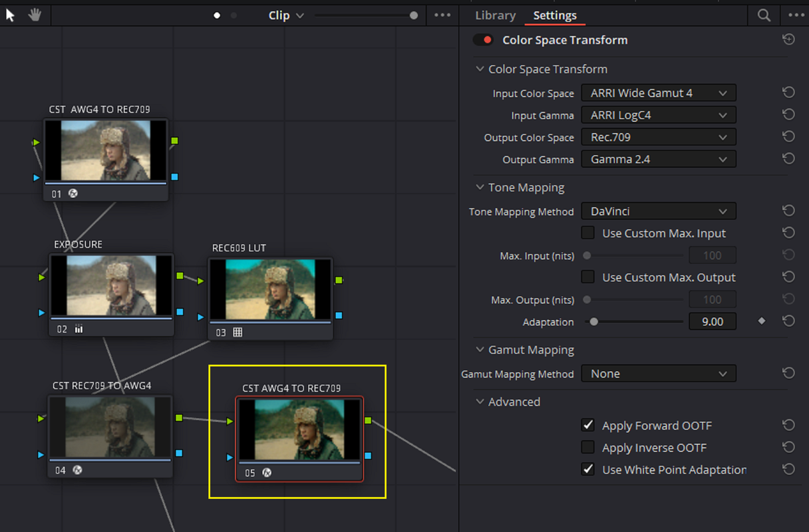Click the Adaptation value field showing 9.00

point(713,322)
